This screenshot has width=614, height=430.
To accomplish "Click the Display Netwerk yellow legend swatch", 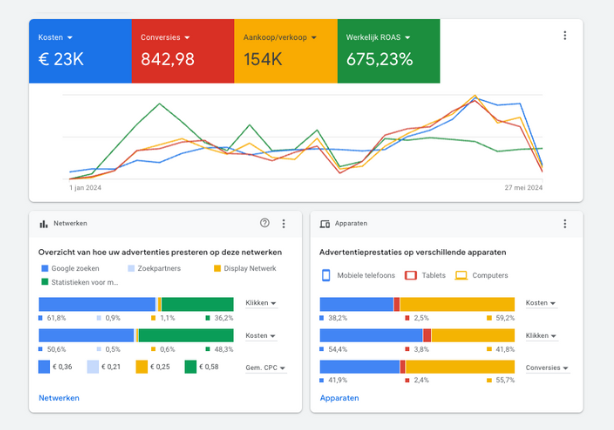I will tap(217, 268).
